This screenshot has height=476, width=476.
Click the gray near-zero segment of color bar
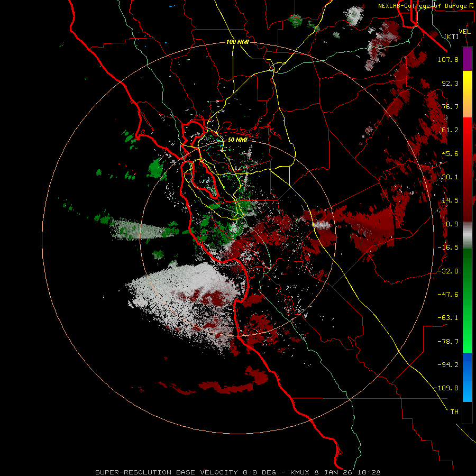[x=467, y=235]
